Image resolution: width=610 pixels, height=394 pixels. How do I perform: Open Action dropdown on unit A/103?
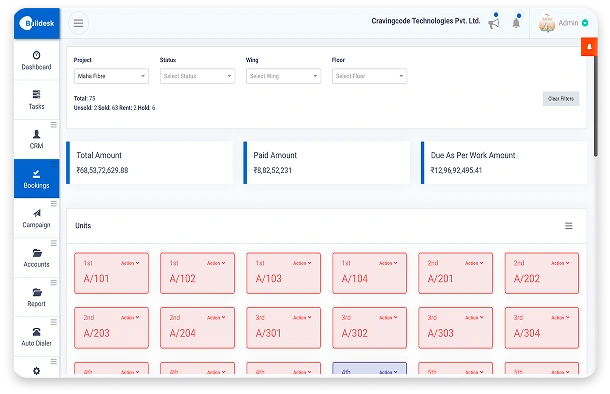pos(302,263)
